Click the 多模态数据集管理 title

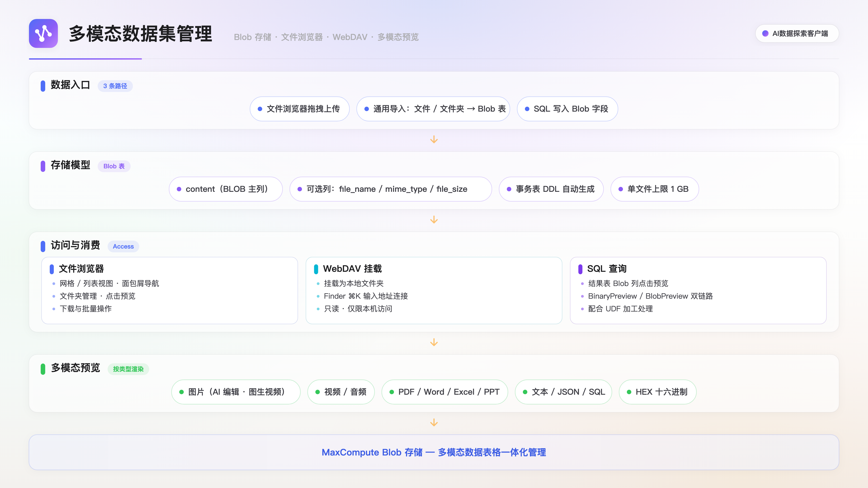point(141,34)
